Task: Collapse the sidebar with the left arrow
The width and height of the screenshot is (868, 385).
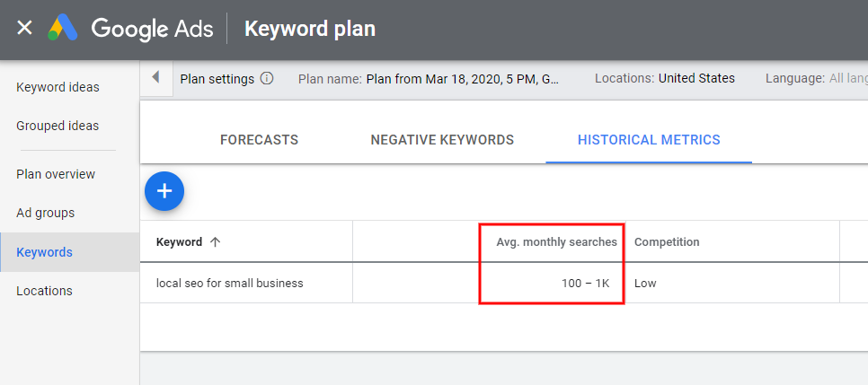Action: point(155,78)
